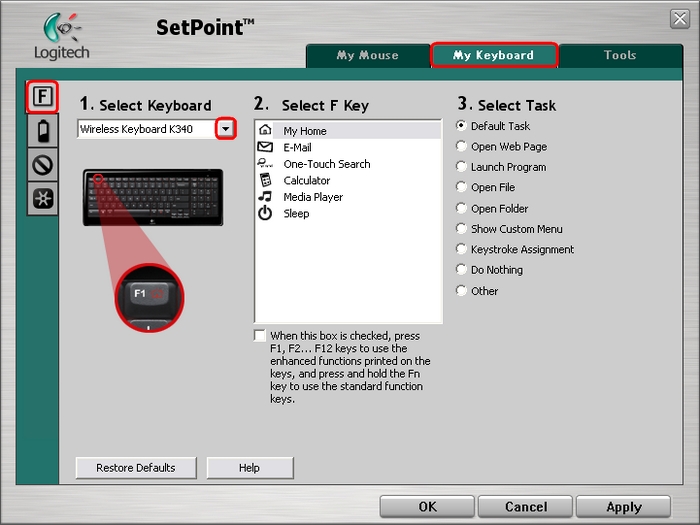Select Media Player entry
The height and width of the screenshot is (525, 700).
pyautogui.click(x=348, y=196)
